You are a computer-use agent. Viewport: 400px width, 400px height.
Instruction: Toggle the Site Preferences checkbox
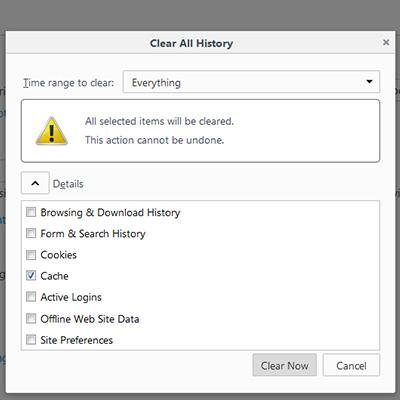tap(31, 340)
